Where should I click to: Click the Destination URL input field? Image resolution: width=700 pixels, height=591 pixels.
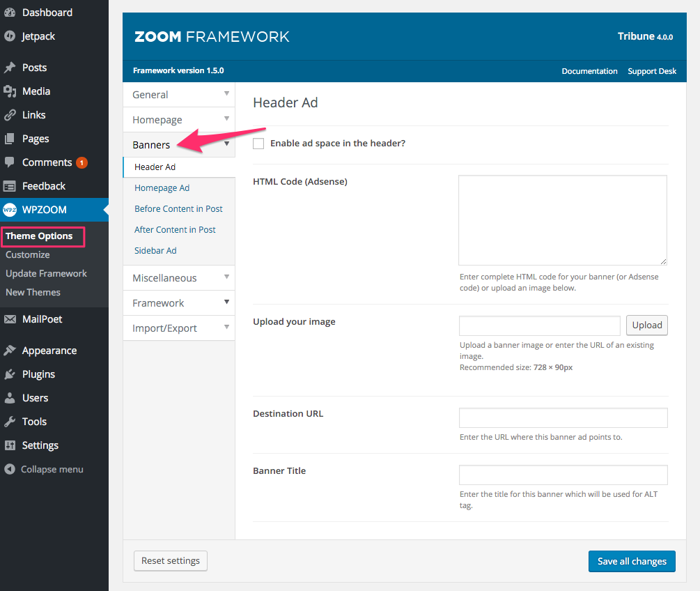pos(563,417)
